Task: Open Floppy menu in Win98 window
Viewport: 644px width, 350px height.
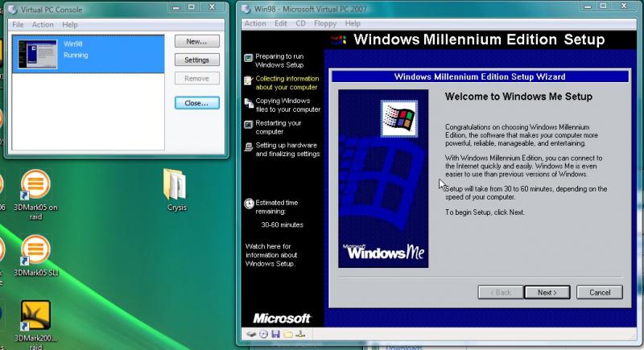Action: [325, 23]
